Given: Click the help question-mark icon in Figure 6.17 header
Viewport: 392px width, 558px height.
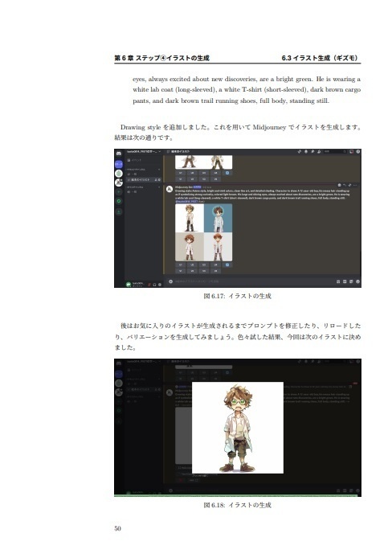Looking at the screenshot, I should [x=358, y=152].
